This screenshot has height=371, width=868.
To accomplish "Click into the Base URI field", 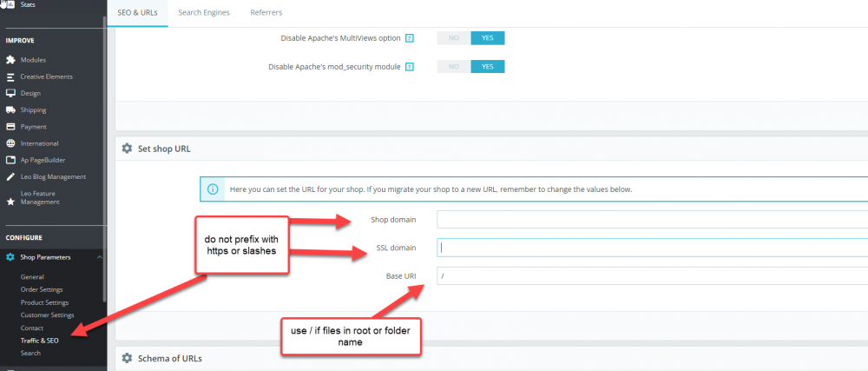I will [x=652, y=275].
